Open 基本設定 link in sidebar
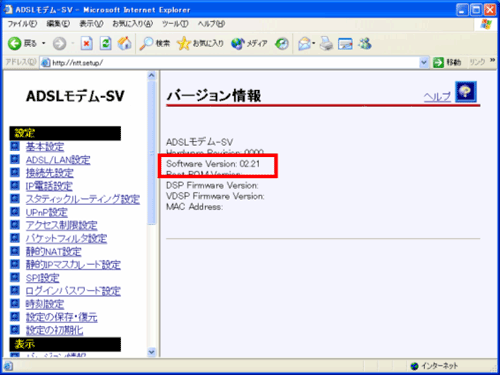500x375 pixels. [x=45, y=147]
